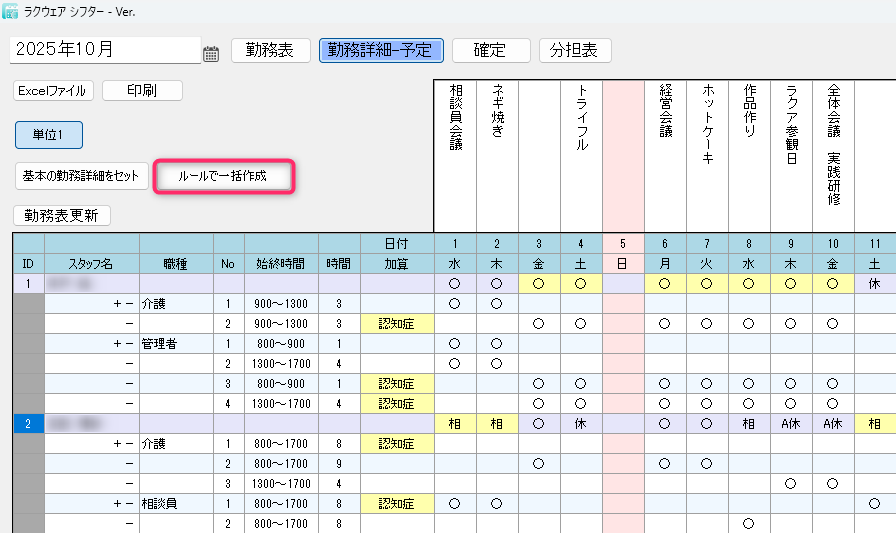896x533 pixels.
Task: Export with the Excelファイル button
Action: point(54,91)
